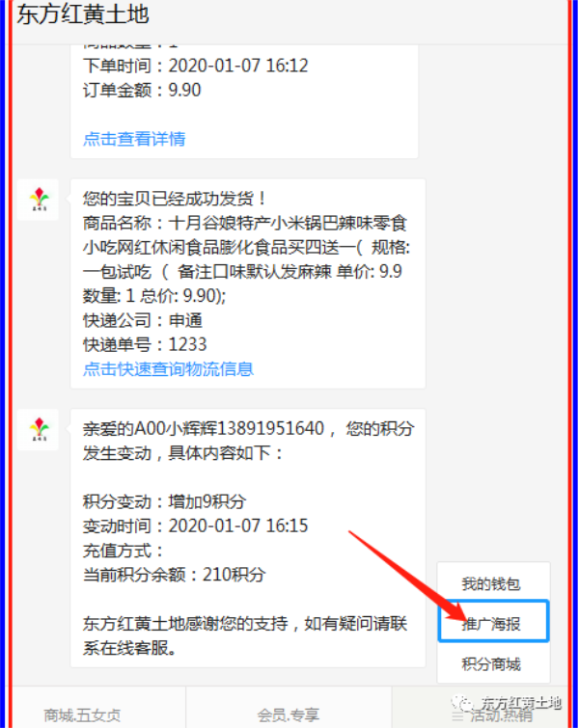Open the 商城.五女贞 bottom menu
This screenshot has height=728, width=579.
tap(83, 715)
